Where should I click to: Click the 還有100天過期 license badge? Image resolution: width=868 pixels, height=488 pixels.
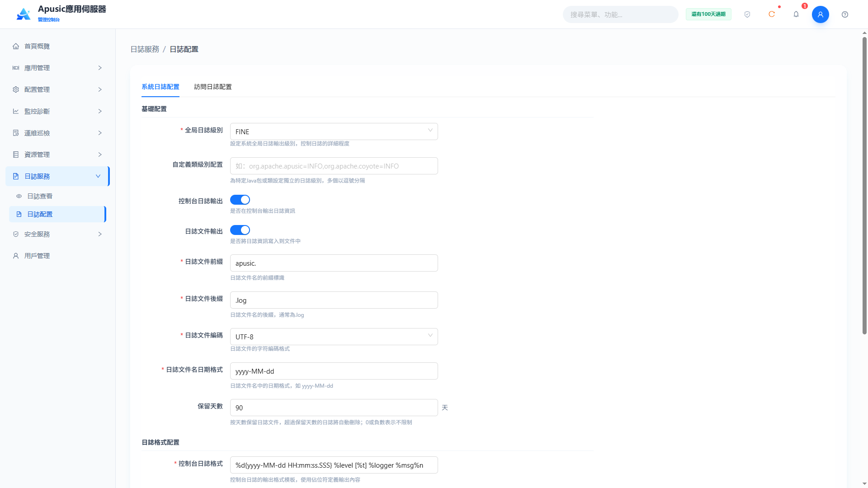(x=708, y=14)
